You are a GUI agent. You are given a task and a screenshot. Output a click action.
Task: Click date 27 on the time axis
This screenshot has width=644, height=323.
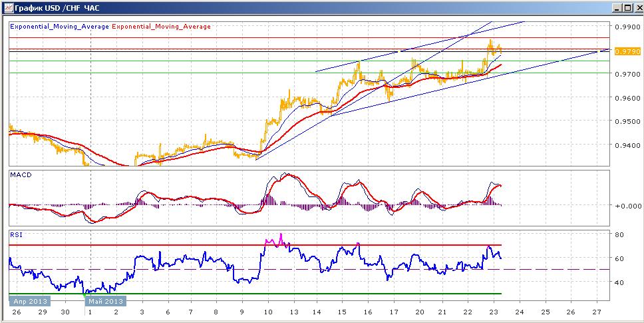pos(595,312)
